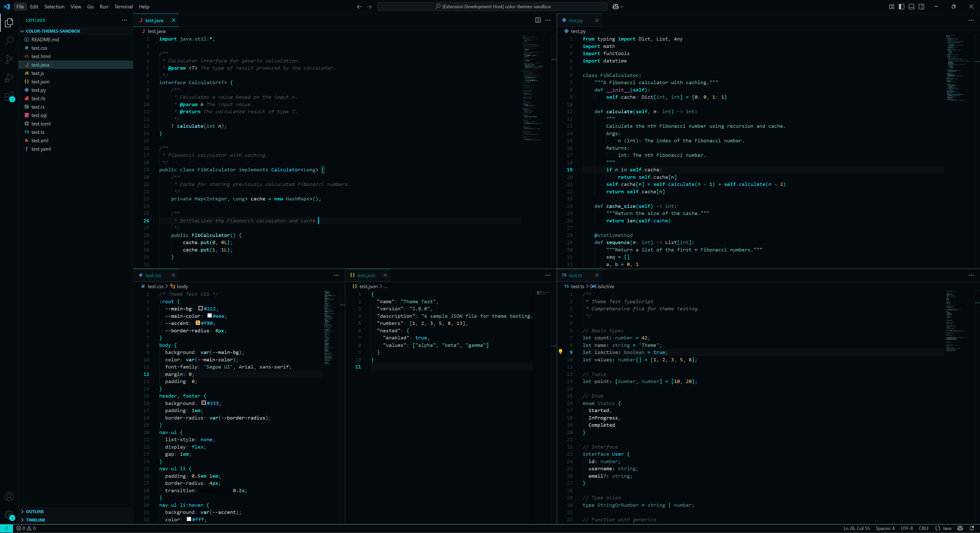
Task: Toggle the secondary side bar
Action: pos(921,6)
